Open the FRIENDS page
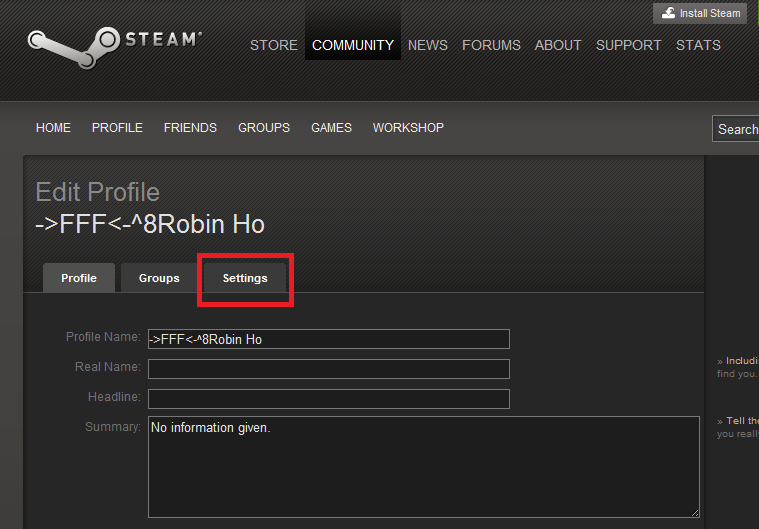This screenshot has width=759, height=529. [x=190, y=128]
